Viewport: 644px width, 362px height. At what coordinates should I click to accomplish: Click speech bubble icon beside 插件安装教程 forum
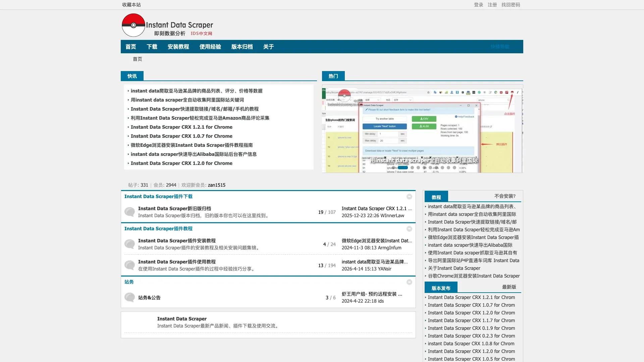coord(129,244)
